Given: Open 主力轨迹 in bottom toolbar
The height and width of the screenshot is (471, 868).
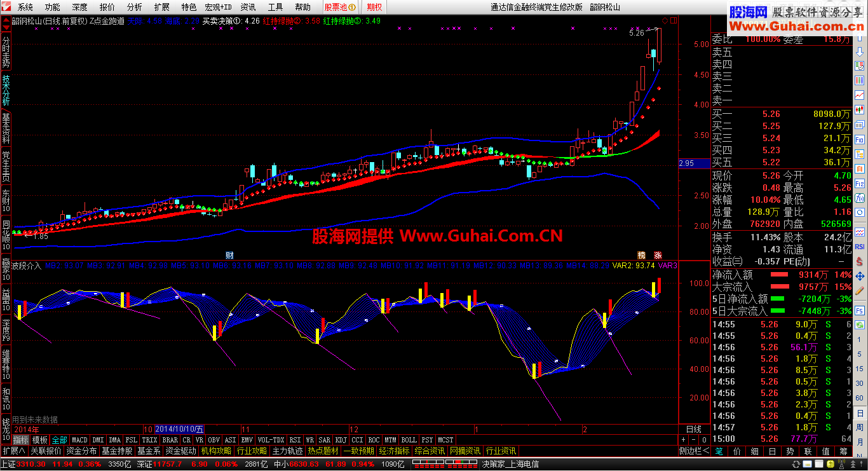Looking at the screenshot, I should coord(288,451).
